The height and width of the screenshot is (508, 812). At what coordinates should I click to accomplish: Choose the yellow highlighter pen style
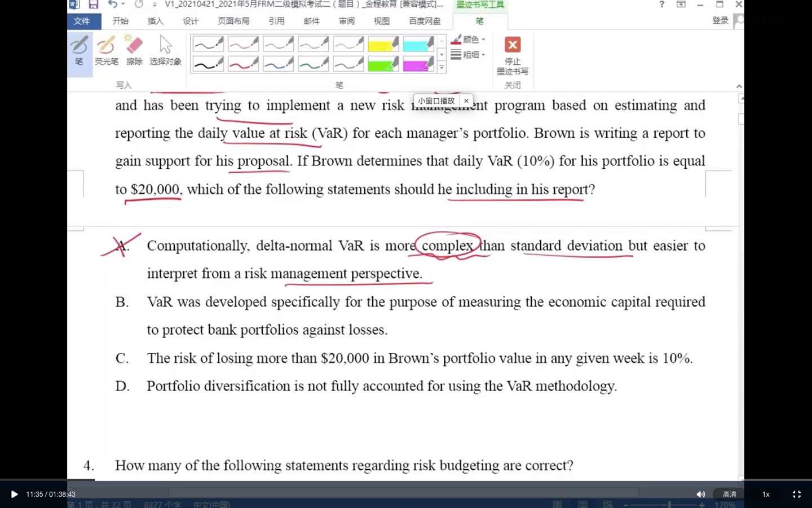383,43
